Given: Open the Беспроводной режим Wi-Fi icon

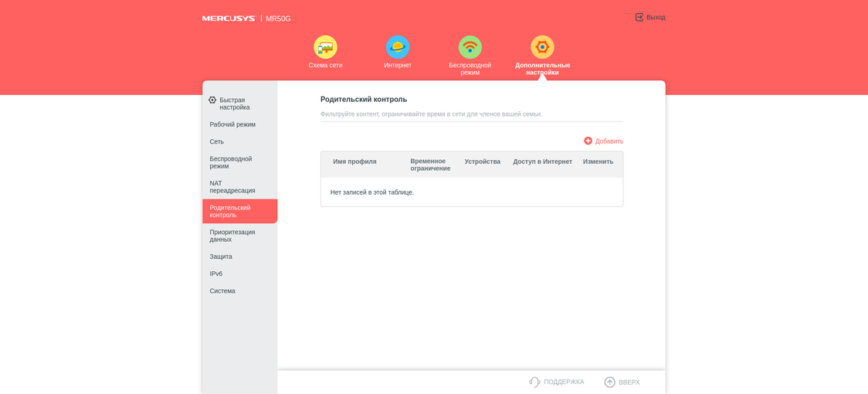Looking at the screenshot, I should pos(470,47).
